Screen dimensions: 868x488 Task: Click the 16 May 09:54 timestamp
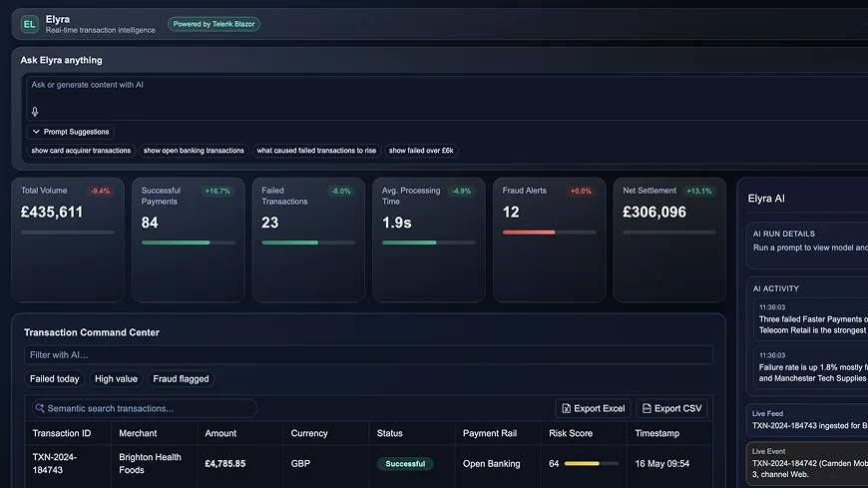(662, 464)
